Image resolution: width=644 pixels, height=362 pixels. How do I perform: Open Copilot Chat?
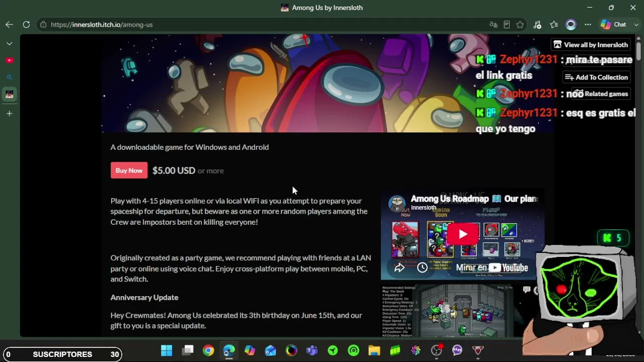point(613,25)
